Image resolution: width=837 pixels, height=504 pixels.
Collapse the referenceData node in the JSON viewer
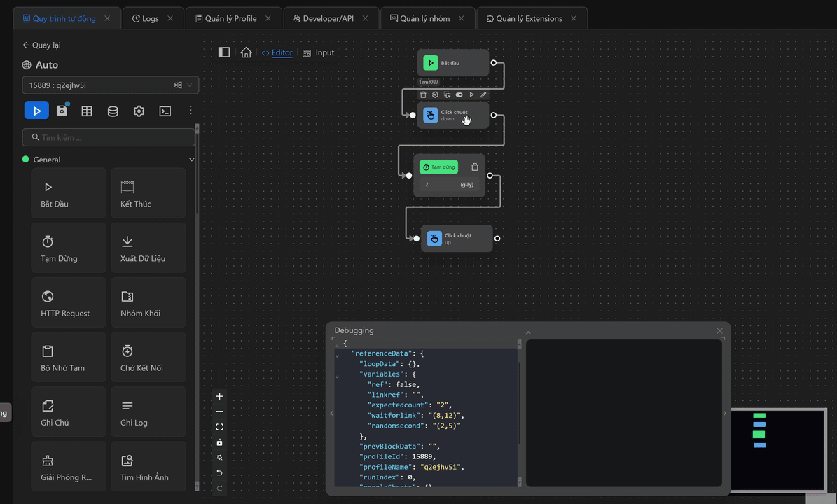pos(337,354)
